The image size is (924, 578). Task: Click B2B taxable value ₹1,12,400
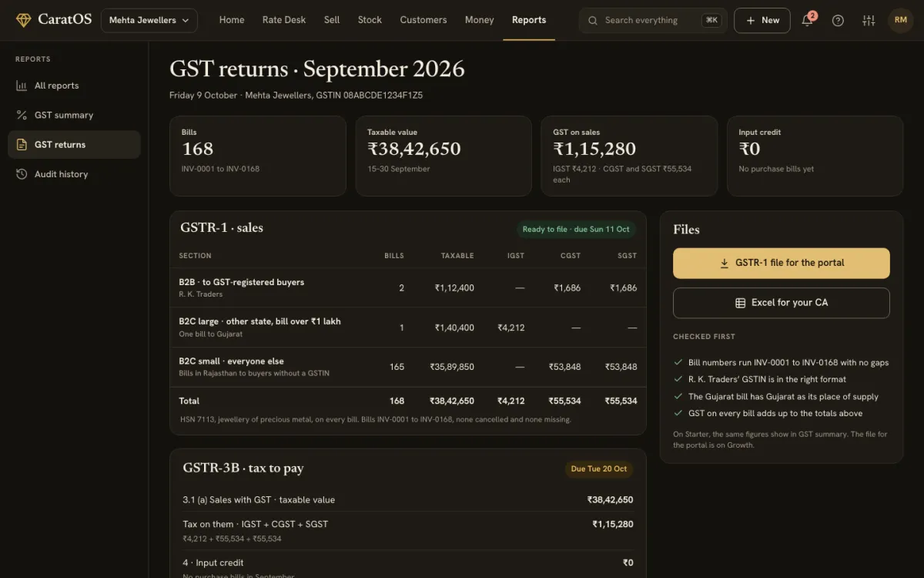454,287
